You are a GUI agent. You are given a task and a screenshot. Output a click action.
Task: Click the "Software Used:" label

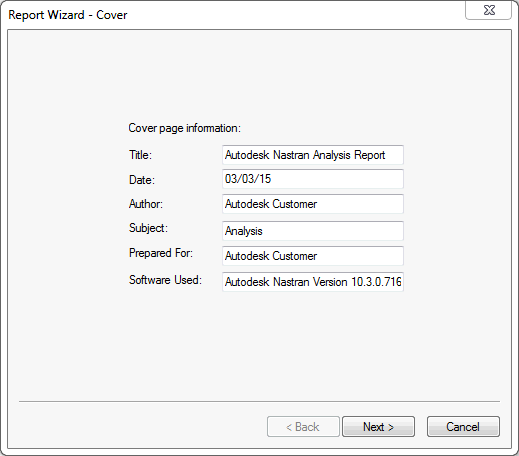tap(165, 280)
